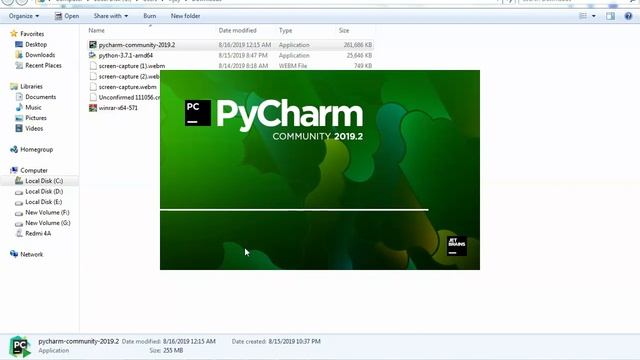Select Favorites star icon in sidebar
This screenshot has width=640, height=360.
(x=14, y=34)
